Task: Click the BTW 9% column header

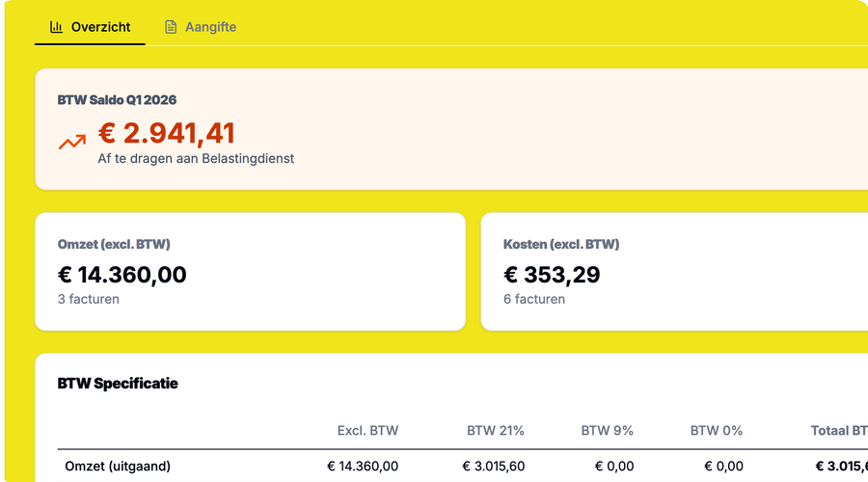Action: [x=608, y=431]
